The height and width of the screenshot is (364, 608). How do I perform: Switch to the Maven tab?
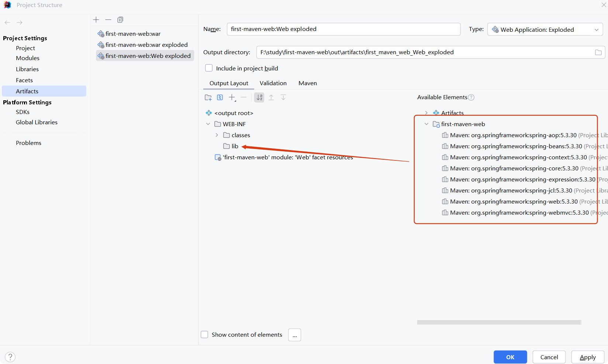point(308,83)
